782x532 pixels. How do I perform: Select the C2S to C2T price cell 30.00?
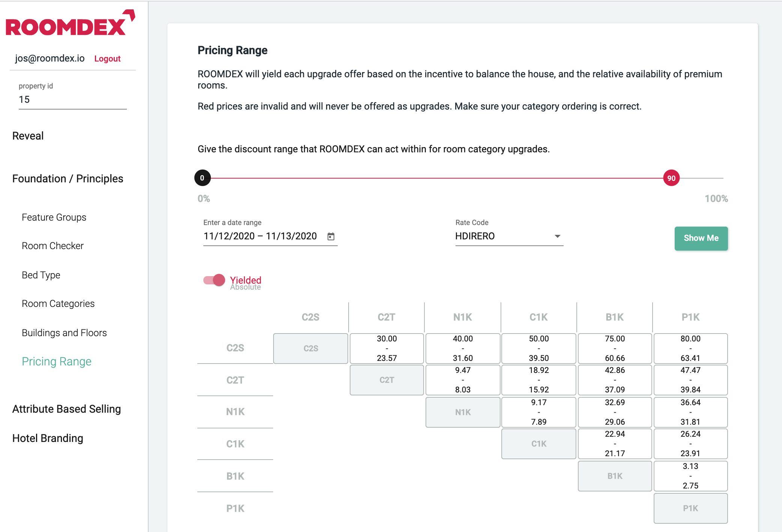(x=386, y=349)
